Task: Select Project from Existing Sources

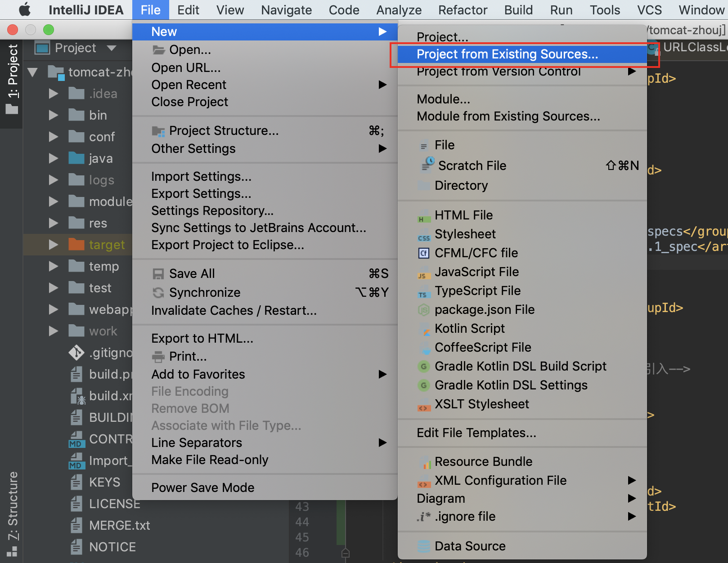Action: 522,54
